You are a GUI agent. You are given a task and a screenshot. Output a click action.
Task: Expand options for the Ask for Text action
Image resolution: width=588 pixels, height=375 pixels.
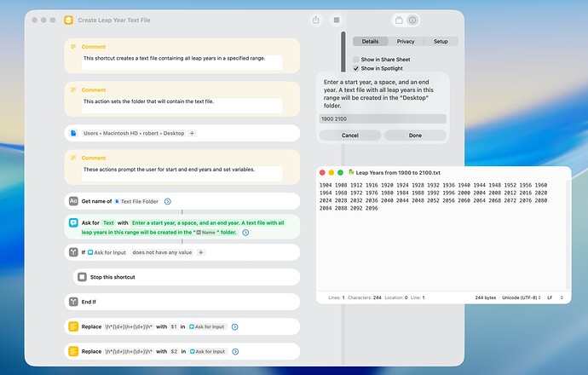pyautogui.click(x=245, y=233)
